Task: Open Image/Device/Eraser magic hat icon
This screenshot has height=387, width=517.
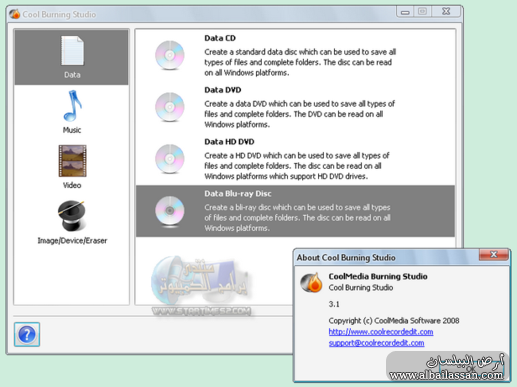Action: [71, 215]
